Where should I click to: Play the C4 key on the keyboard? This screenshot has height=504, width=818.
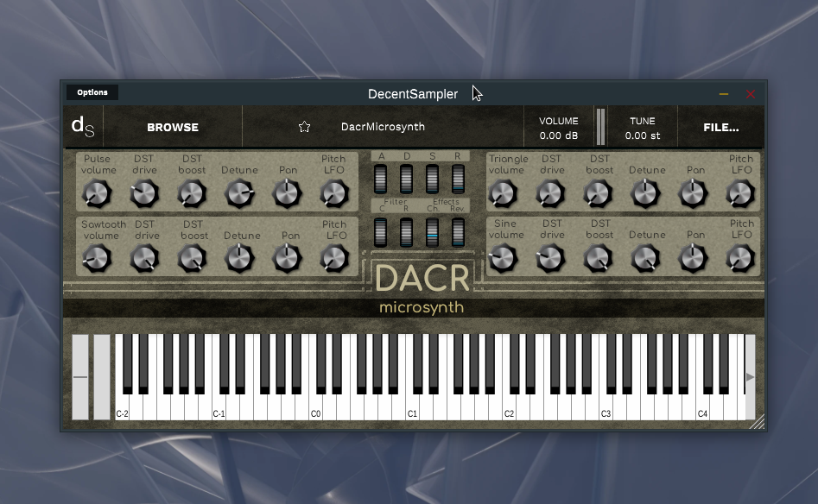tap(703, 407)
